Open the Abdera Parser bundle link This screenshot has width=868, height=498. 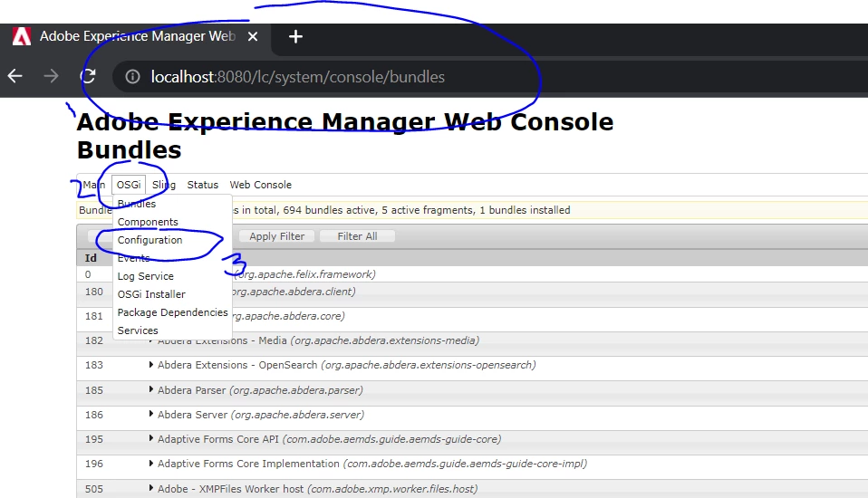[191, 390]
